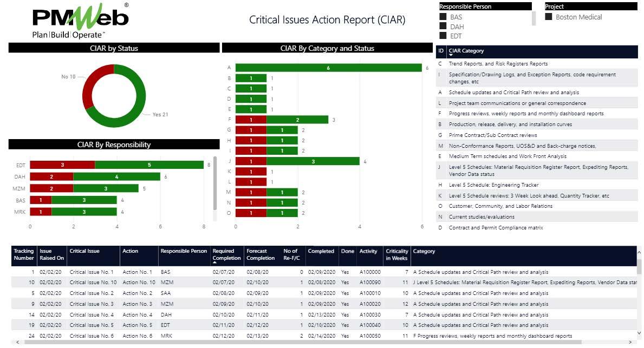
Task: Click table's scroll right arrow
Action: click(630, 342)
